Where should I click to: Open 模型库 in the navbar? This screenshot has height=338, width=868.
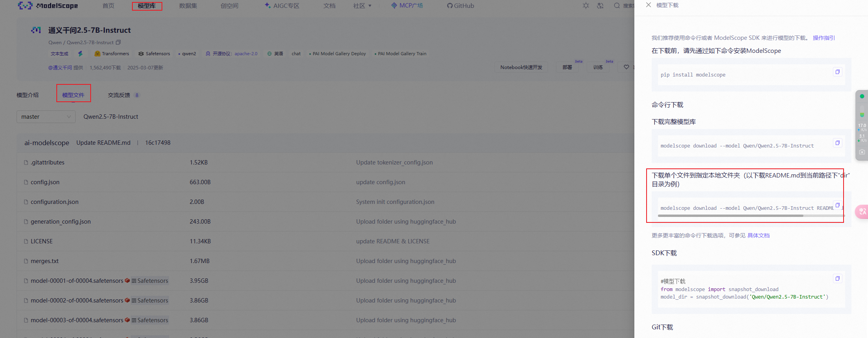[x=147, y=6]
